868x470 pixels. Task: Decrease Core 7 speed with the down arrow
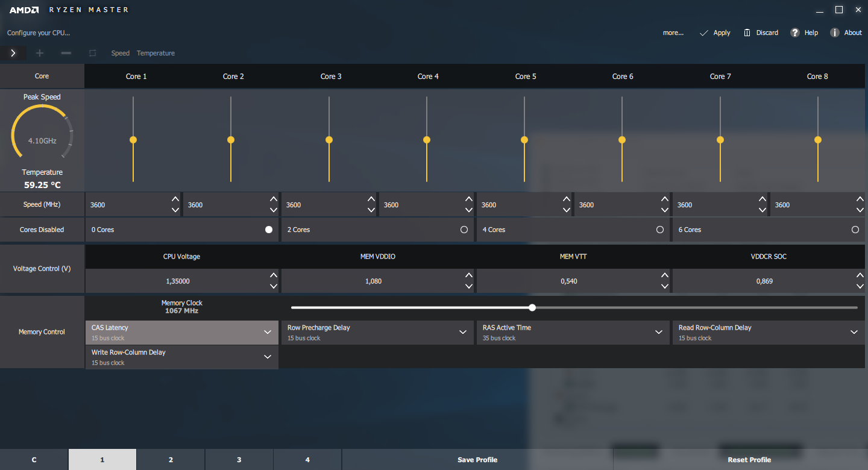pos(762,210)
